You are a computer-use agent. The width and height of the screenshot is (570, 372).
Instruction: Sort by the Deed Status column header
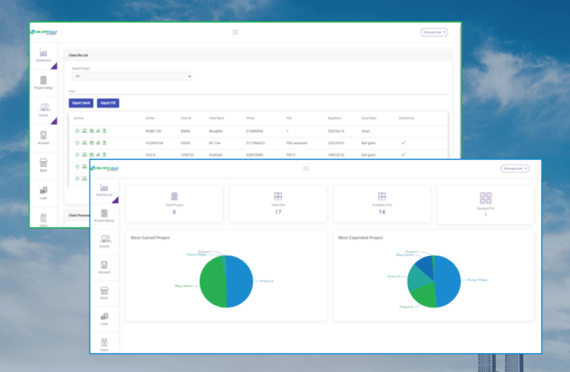click(x=369, y=118)
